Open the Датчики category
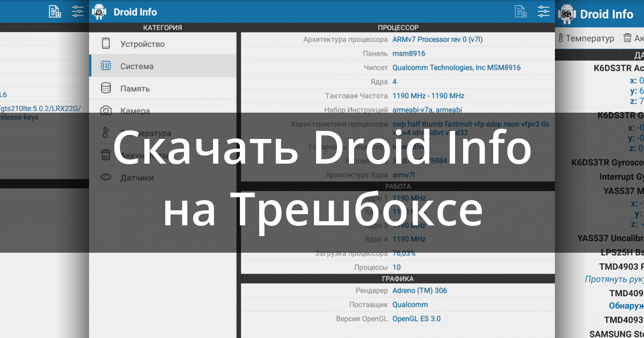644x338 pixels. (163, 177)
